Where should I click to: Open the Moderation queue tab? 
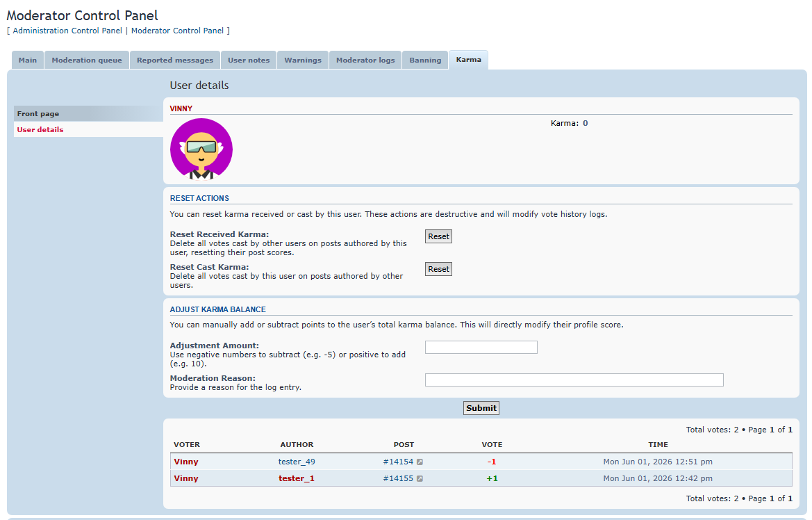87,60
